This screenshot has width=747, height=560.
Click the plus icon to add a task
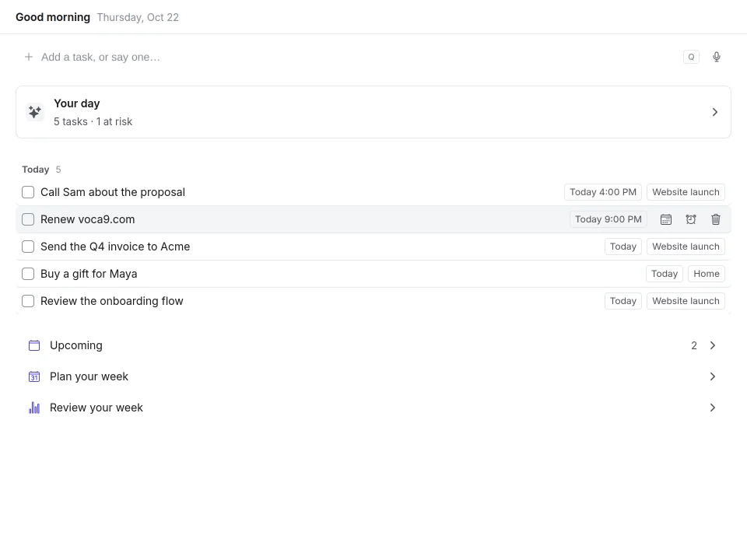point(29,57)
